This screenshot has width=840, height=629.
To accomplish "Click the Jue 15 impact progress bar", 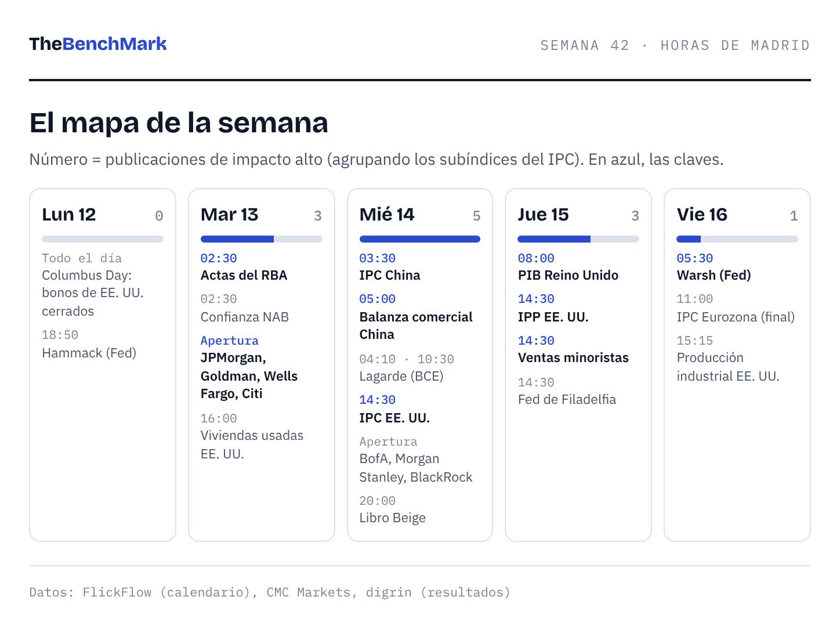I will (578, 239).
